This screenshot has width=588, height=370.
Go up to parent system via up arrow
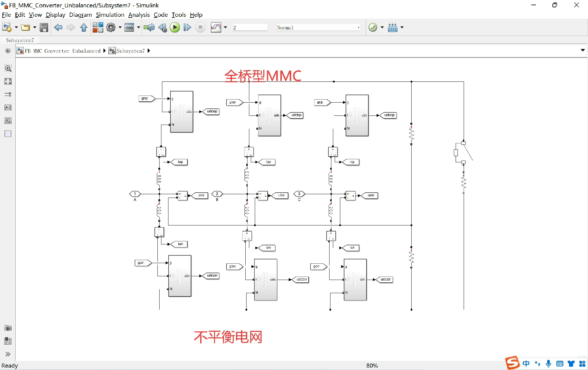(84, 27)
